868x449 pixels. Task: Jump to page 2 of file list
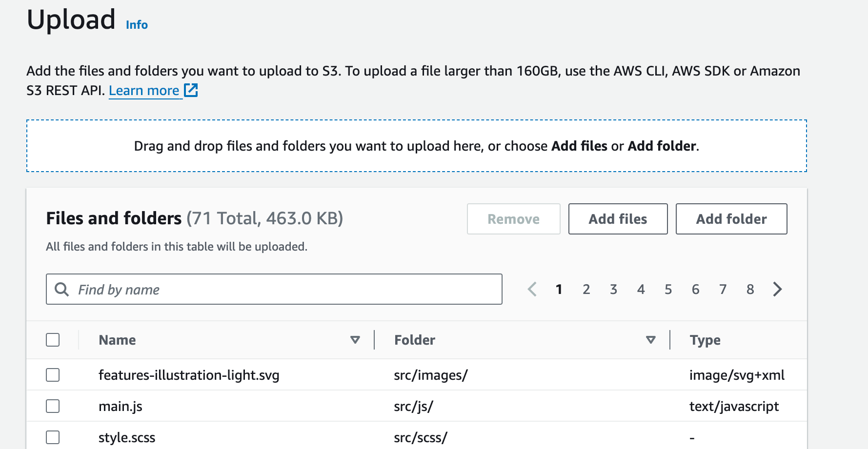tap(586, 290)
